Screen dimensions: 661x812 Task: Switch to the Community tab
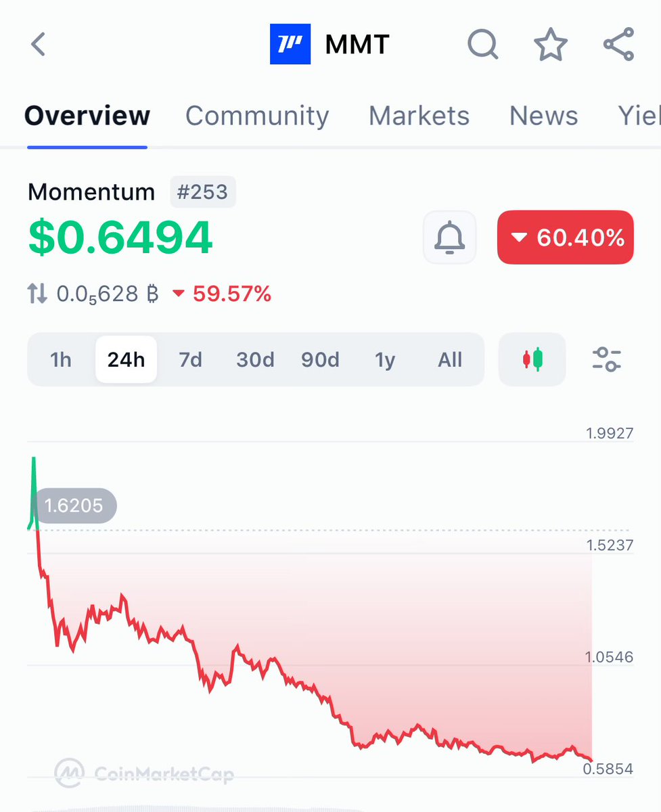click(x=257, y=116)
